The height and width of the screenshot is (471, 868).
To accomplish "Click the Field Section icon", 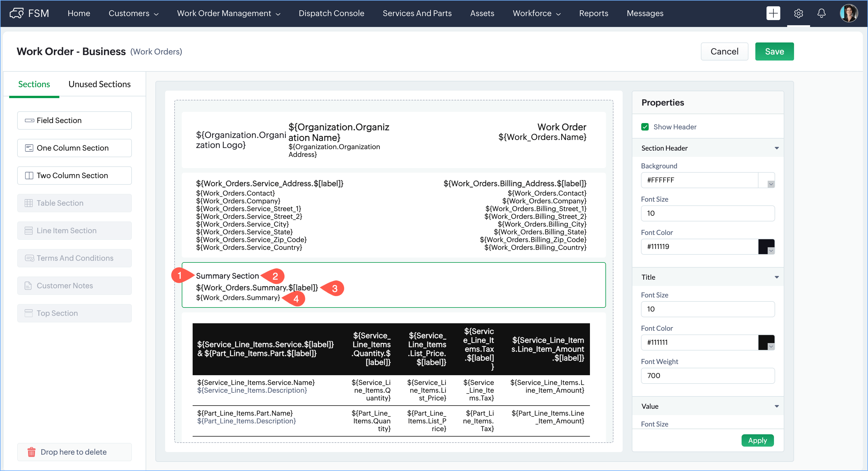I will click(29, 120).
